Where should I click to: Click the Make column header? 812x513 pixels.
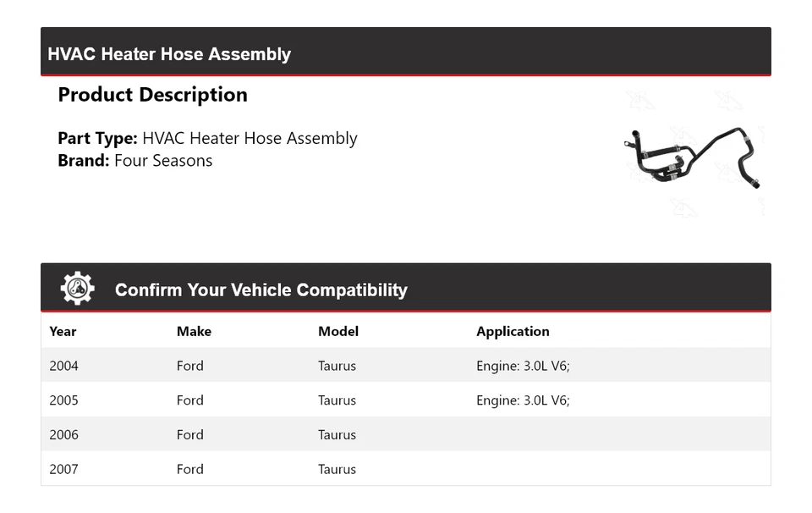click(194, 332)
